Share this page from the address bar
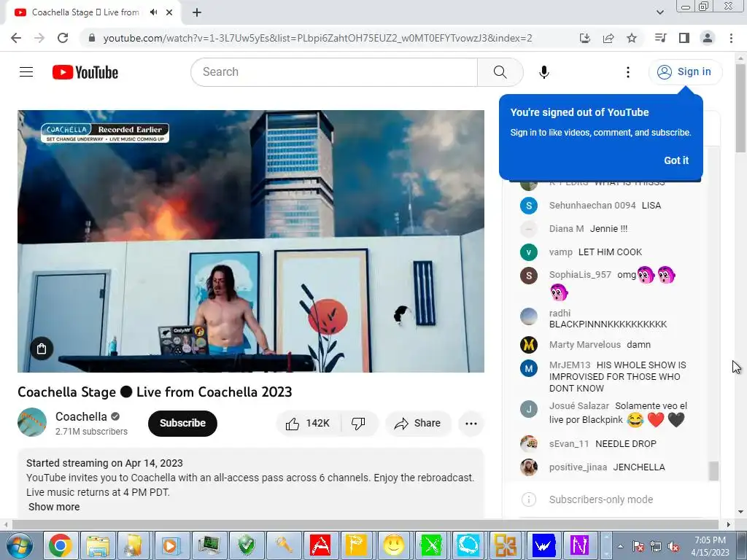Image resolution: width=747 pixels, height=560 pixels. pyautogui.click(x=608, y=38)
